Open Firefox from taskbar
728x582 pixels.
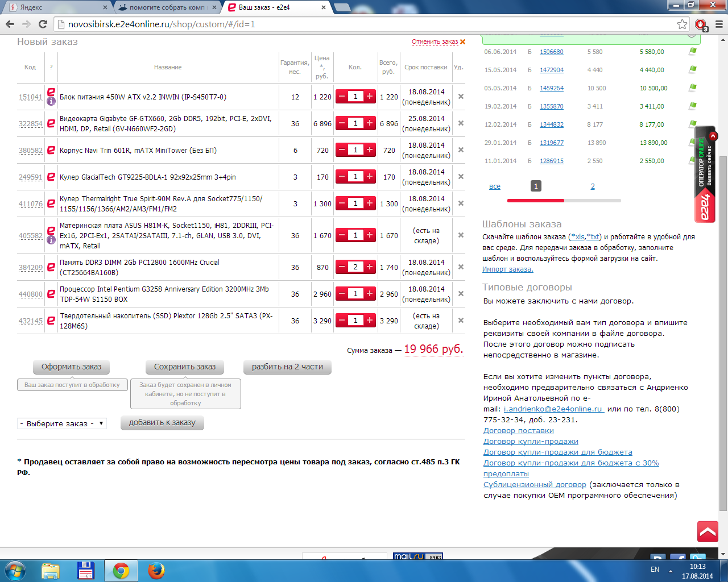point(156,571)
